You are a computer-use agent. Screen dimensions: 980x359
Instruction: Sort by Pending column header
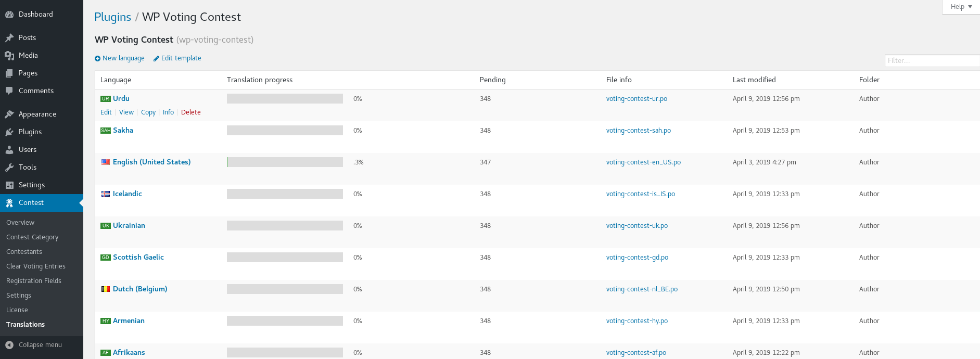[x=492, y=80]
